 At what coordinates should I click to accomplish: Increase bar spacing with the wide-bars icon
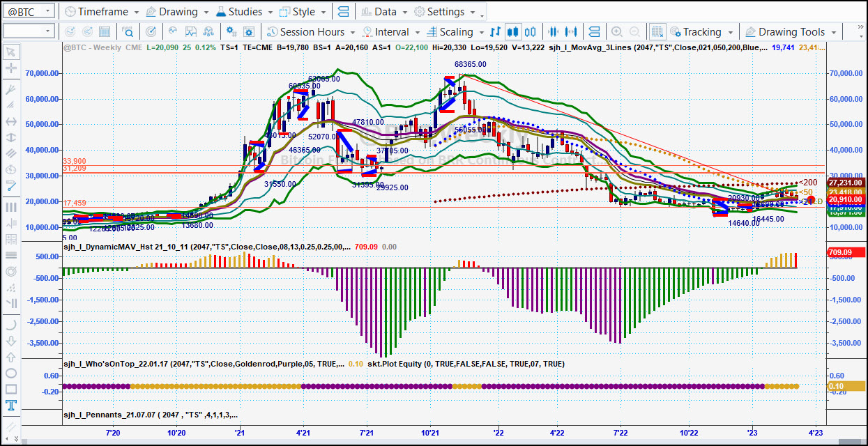572,31
